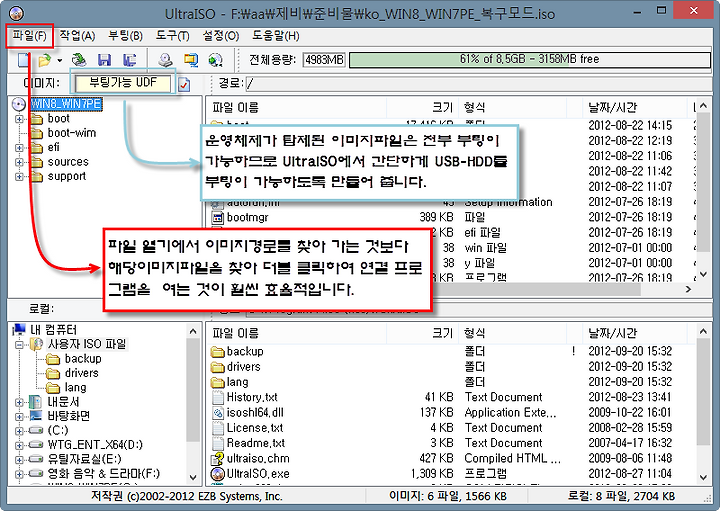The height and width of the screenshot is (511, 720).
Task: Sort image list by 파일 이름 header
Action: (x=296, y=107)
